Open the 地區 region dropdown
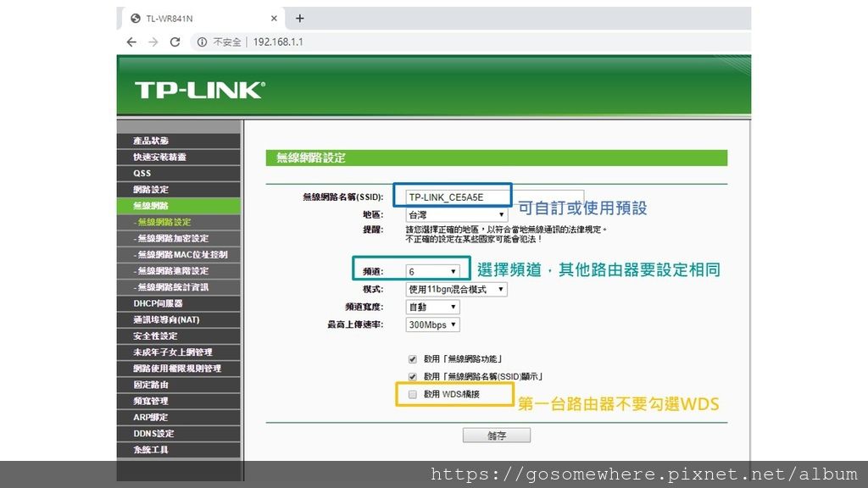Screen dimensions: 868x488 [x=456, y=214]
